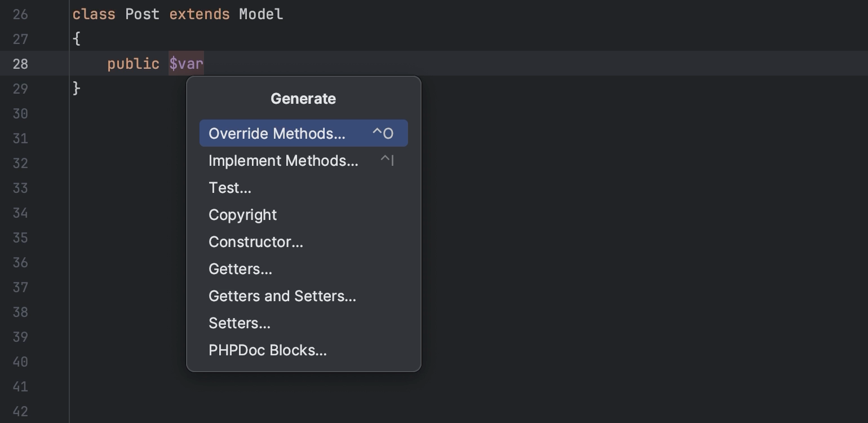Select Override Methods in the Generate menu
The width and height of the screenshot is (868, 423).
[276, 133]
